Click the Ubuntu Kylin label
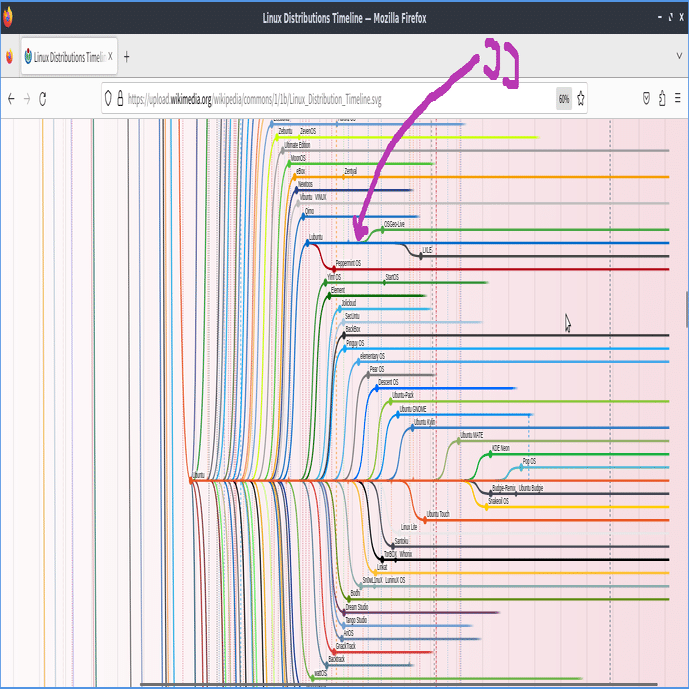 click(x=424, y=422)
